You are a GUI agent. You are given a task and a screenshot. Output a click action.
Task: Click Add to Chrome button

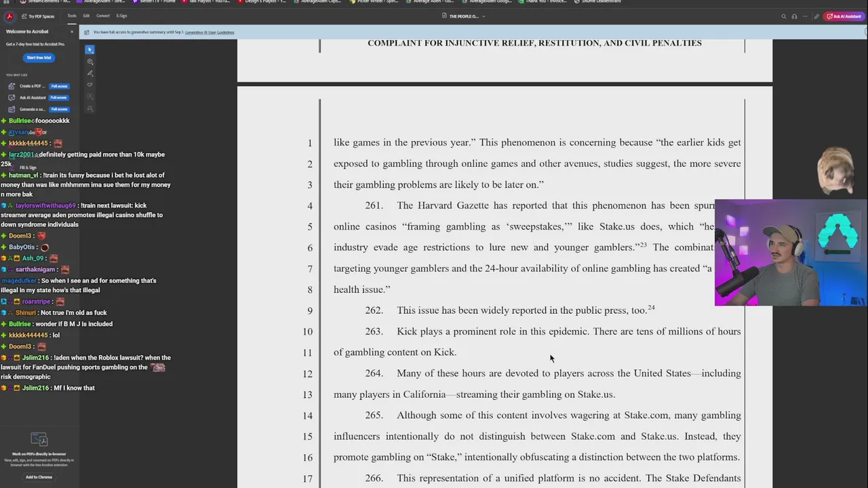click(39, 477)
